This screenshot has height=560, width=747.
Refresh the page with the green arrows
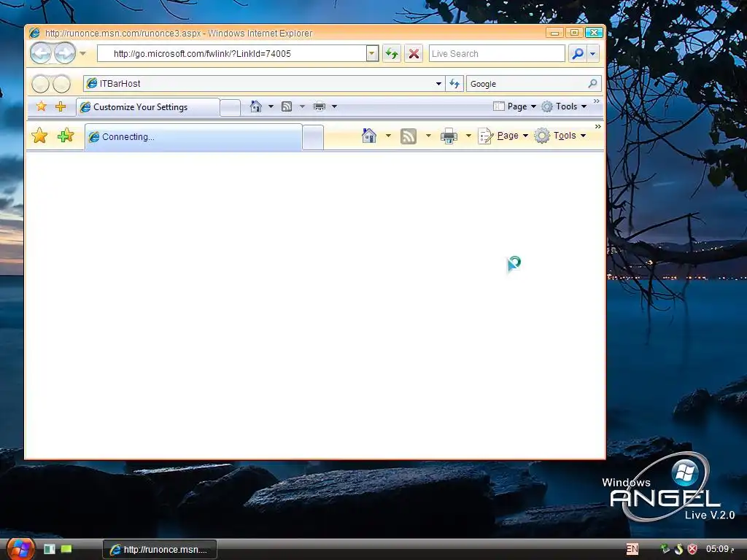(392, 53)
